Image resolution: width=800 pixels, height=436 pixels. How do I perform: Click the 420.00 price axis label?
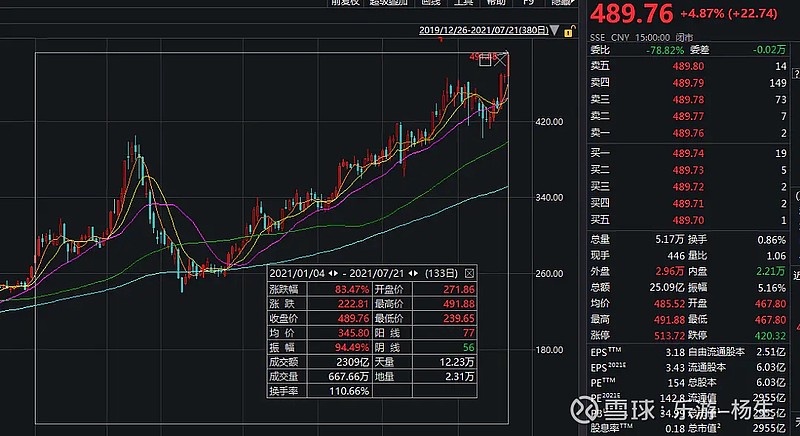pos(549,122)
